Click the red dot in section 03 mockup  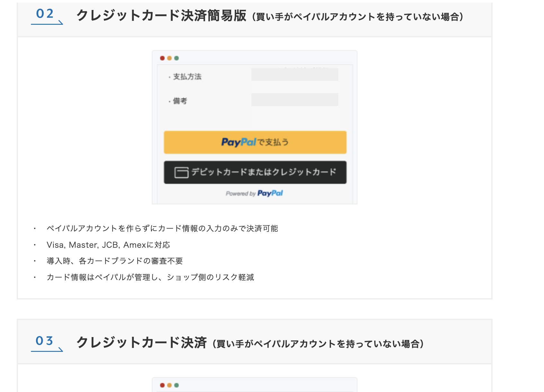162,385
